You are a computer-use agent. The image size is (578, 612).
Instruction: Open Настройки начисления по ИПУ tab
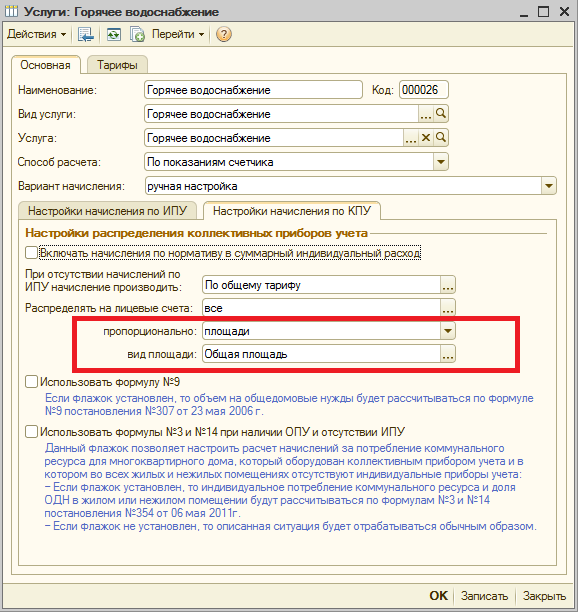tap(108, 211)
